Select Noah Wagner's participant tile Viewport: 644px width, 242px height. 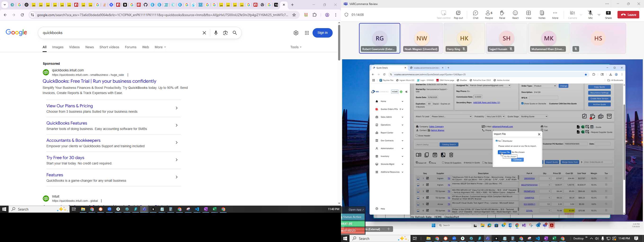(422, 38)
